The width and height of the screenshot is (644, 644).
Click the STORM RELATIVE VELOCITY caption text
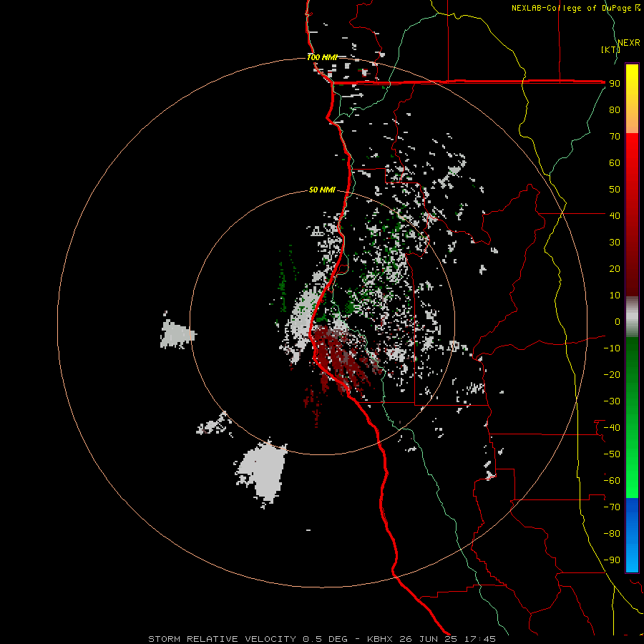(223, 639)
